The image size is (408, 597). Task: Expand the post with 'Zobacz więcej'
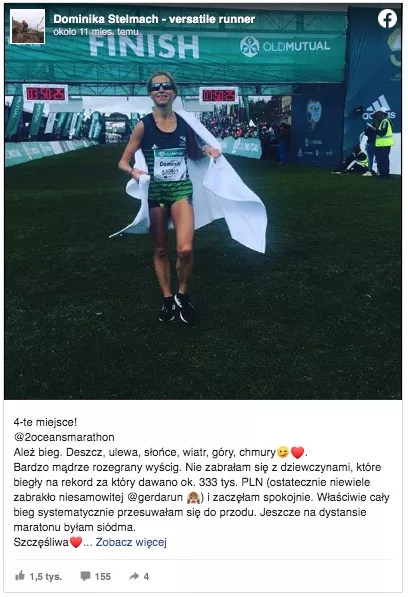(x=131, y=542)
